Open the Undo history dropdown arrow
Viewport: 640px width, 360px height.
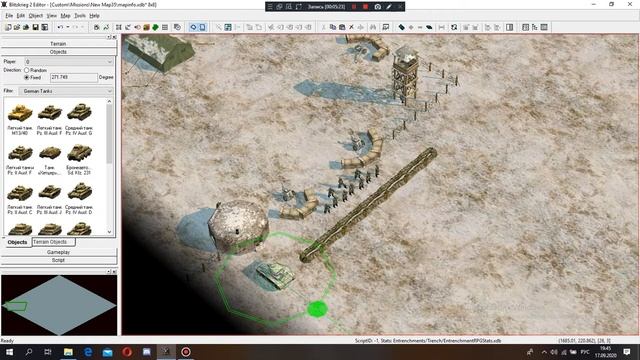pos(68,27)
